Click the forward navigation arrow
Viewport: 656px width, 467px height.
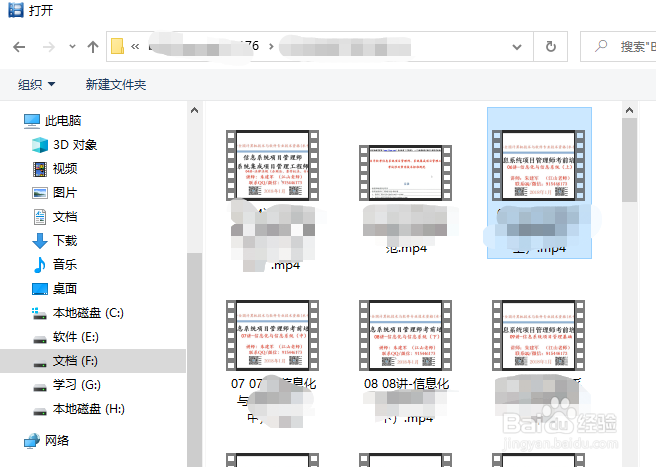point(49,47)
